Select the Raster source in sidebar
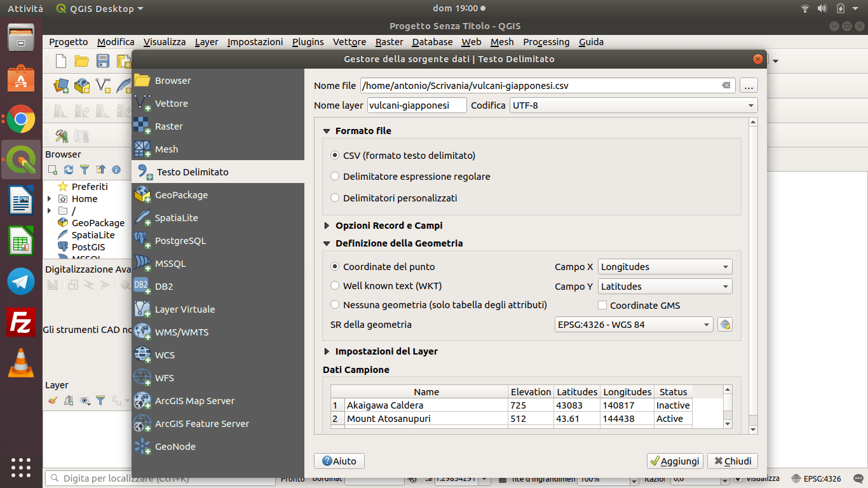This screenshot has width=868, height=488. coord(218,126)
